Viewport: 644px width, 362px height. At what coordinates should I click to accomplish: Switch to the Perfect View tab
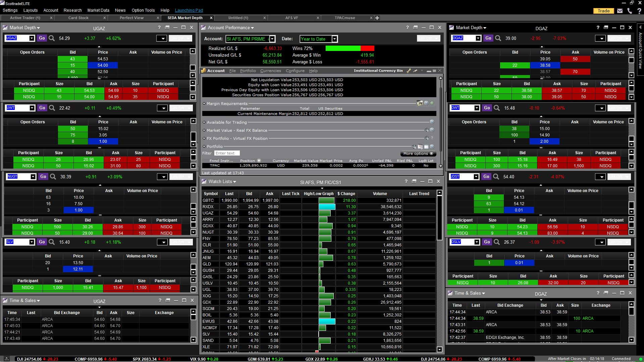131,18
